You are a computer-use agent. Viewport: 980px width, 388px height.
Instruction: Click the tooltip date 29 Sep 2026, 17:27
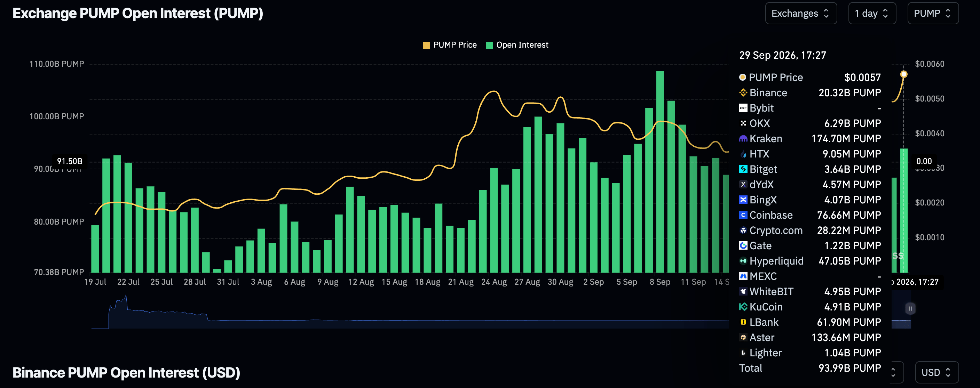(783, 56)
